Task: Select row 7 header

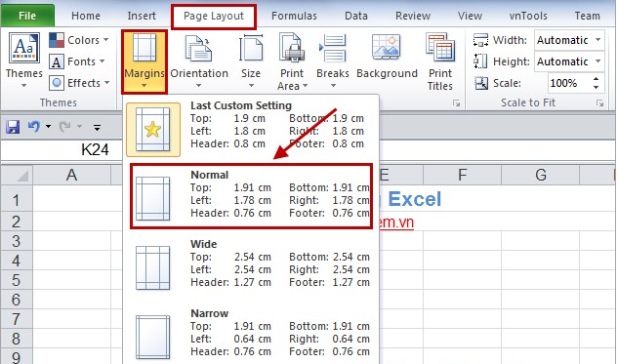Action: coord(17,319)
